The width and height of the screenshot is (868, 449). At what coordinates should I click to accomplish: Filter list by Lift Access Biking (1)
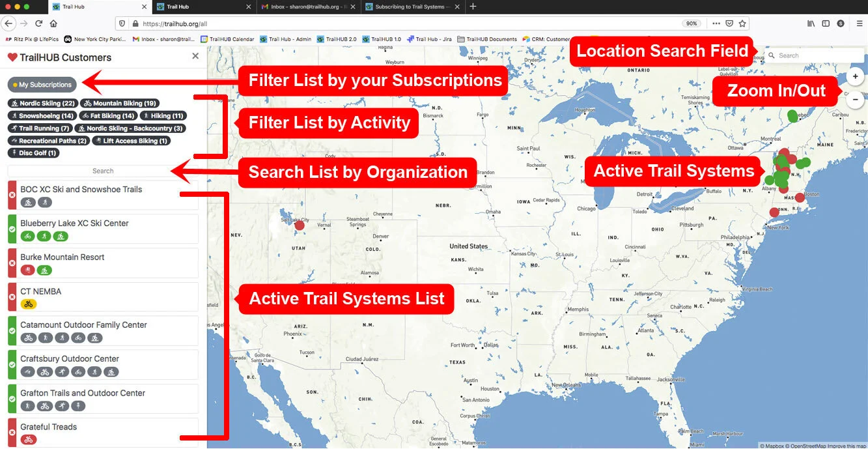coord(130,140)
